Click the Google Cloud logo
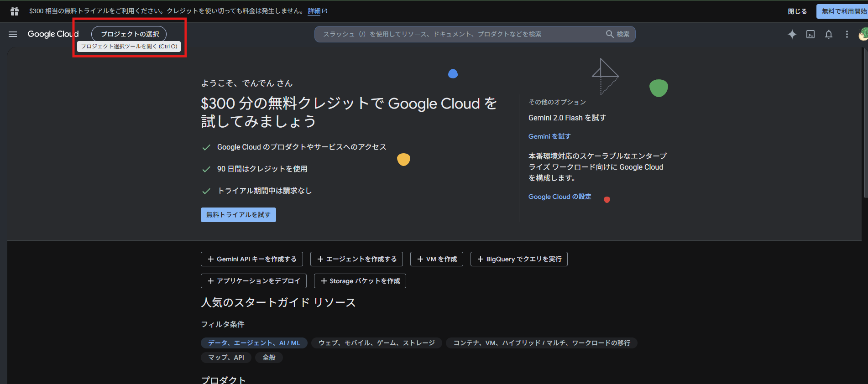868x384 pixels. tap(53, 34)
